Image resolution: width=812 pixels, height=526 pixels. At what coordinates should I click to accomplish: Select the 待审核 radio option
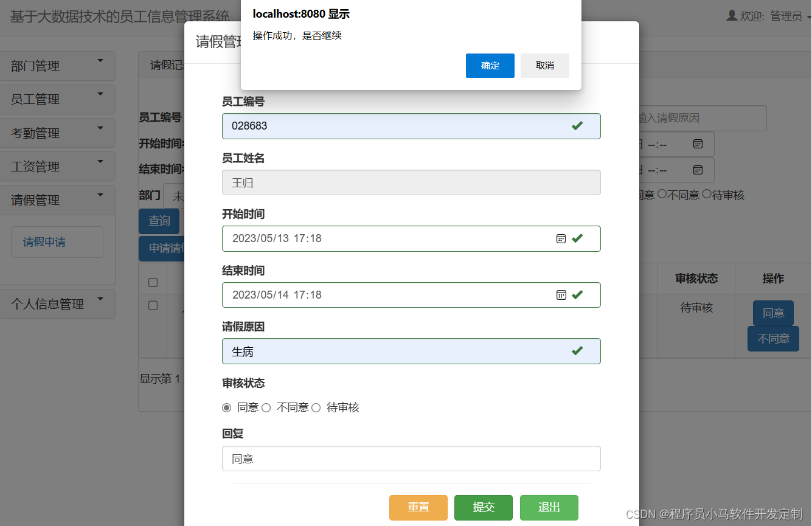(x=316, y=407)
